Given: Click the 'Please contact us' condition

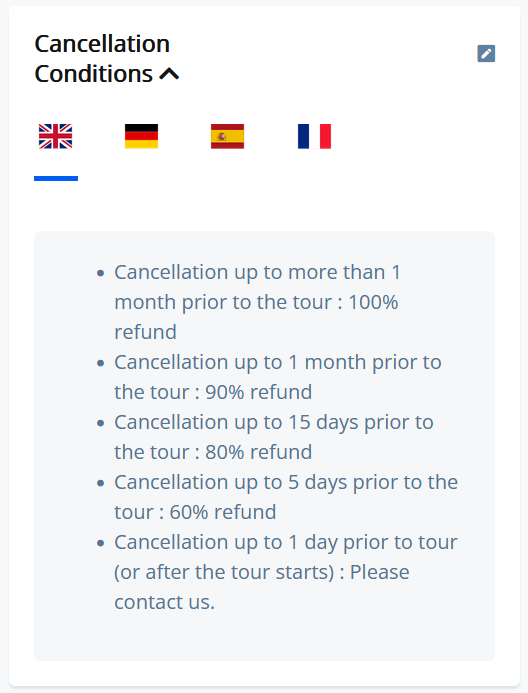Looking at the screenshot, I should coord(286,572).
